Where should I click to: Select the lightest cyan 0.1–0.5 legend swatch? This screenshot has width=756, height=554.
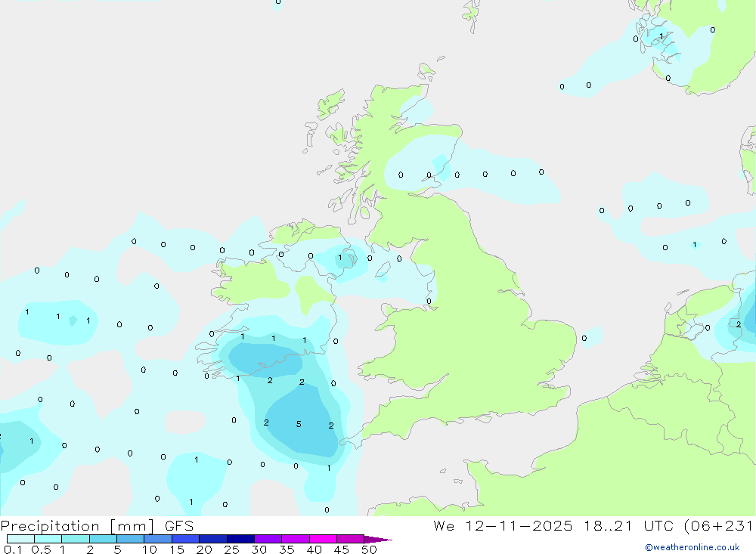pyautogui.click(x=20, y=539)
